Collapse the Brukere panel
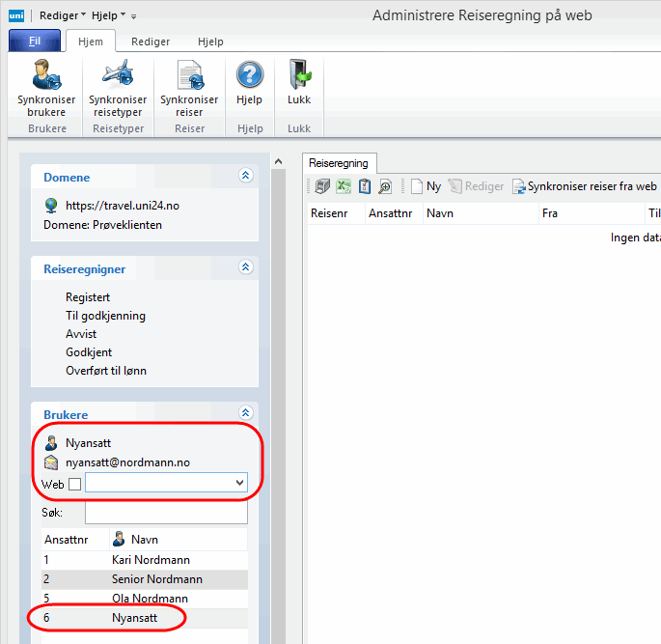Image resolution: width=661 pixels, height=644 pixels. (245, 413)
